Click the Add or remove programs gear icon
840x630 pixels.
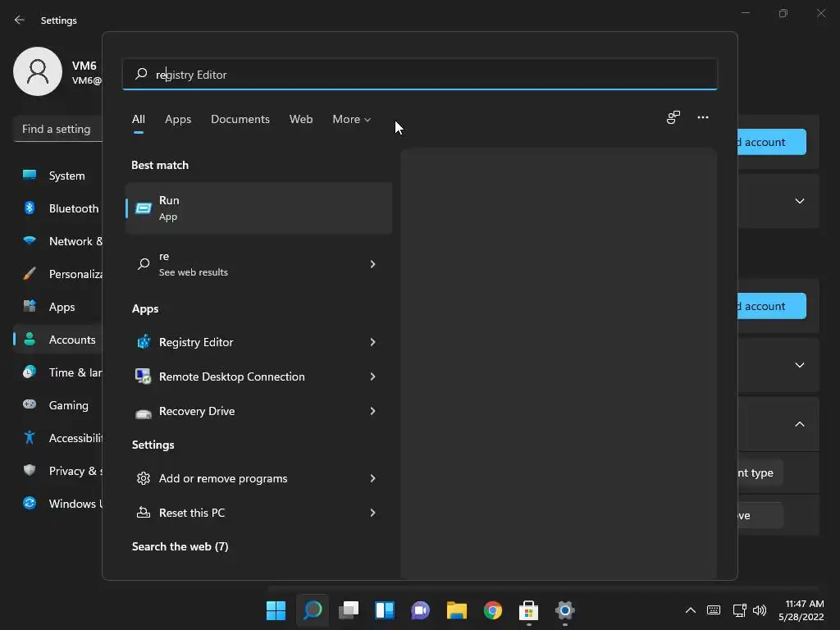click(x=143, y=478)
